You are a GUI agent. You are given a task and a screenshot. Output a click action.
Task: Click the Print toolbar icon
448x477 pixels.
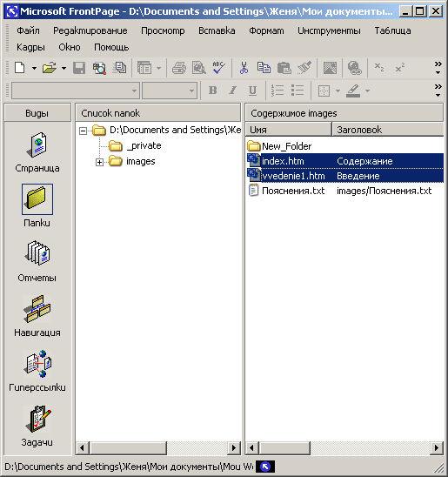(179, 68)
